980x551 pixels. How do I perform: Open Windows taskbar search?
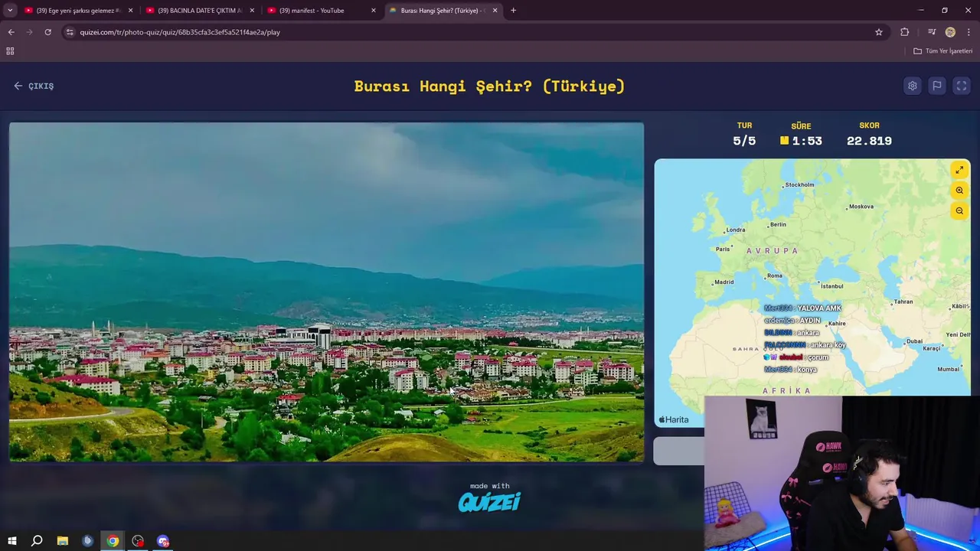(37, 541)
